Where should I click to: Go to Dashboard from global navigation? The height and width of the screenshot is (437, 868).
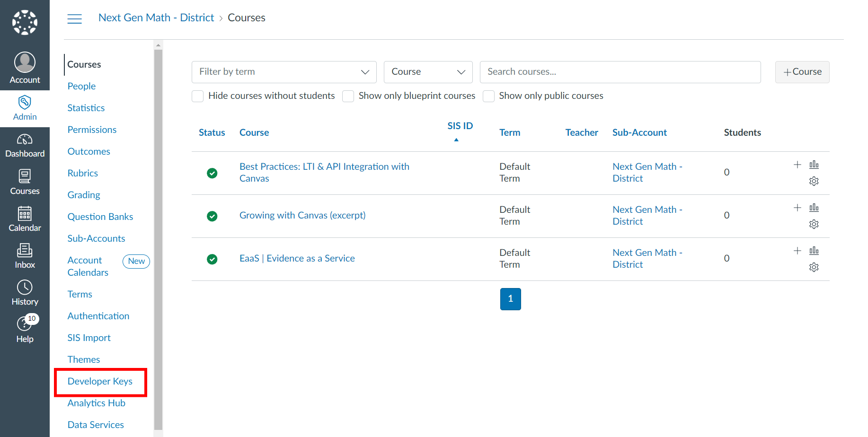(25, 146)
